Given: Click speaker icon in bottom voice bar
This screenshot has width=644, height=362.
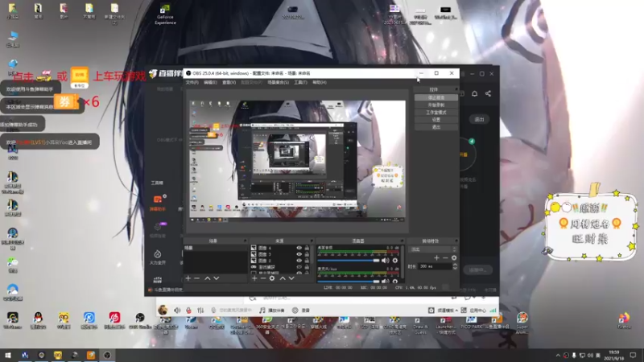Looking at the screenshot, I should (177, 311).
